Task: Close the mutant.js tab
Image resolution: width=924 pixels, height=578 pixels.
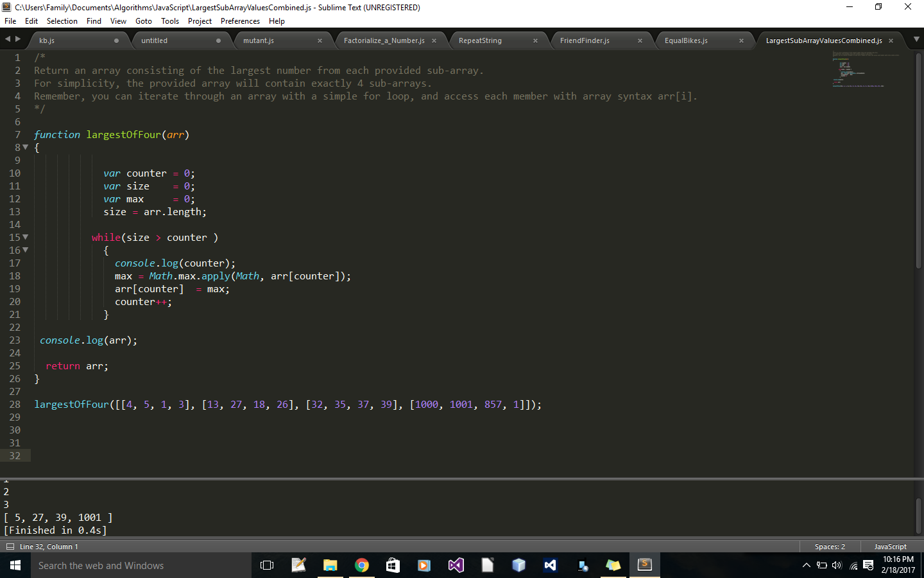Action: point(320,40)
